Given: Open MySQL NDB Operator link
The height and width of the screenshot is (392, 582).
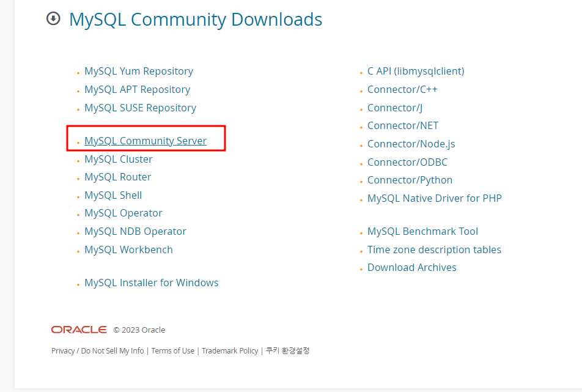Looking at the screenshot, I should click(x=136, y=231).
